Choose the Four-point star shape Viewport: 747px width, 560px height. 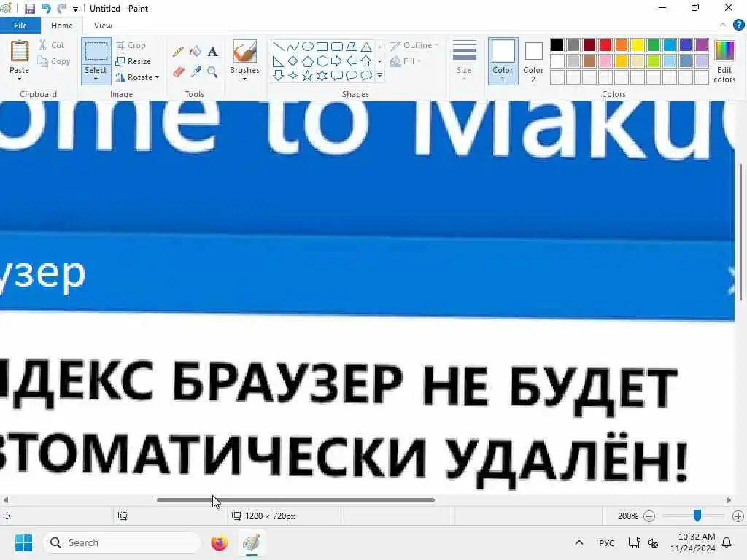tap(293, 75)
